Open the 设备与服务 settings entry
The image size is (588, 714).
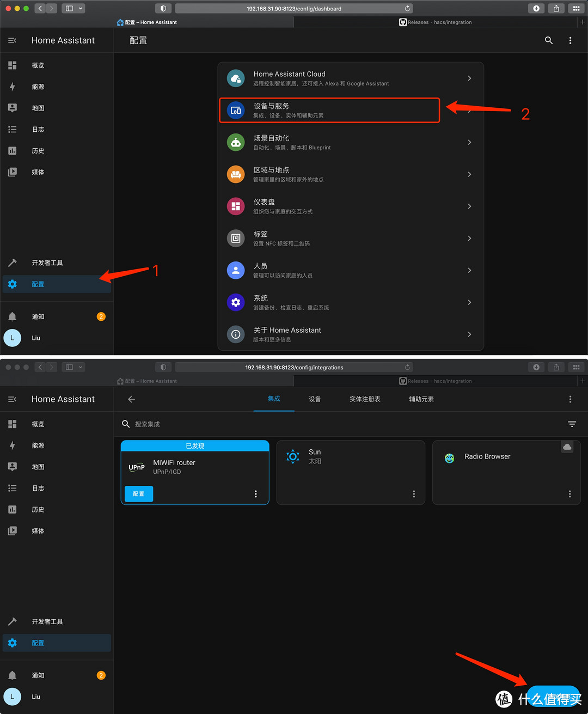329,110
